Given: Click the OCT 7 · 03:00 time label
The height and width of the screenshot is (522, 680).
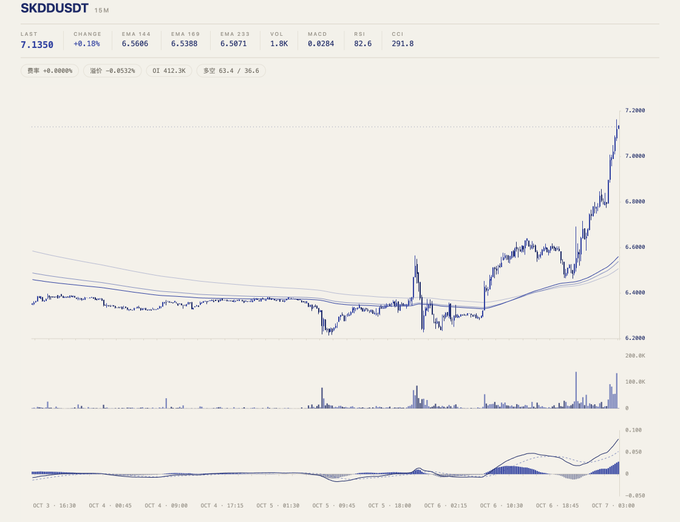Looking at the screenshot, I should [613, 506].
